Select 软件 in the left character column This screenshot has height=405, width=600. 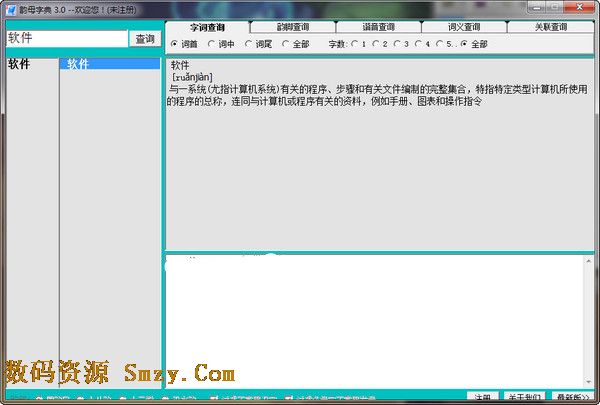click(19, 64)
